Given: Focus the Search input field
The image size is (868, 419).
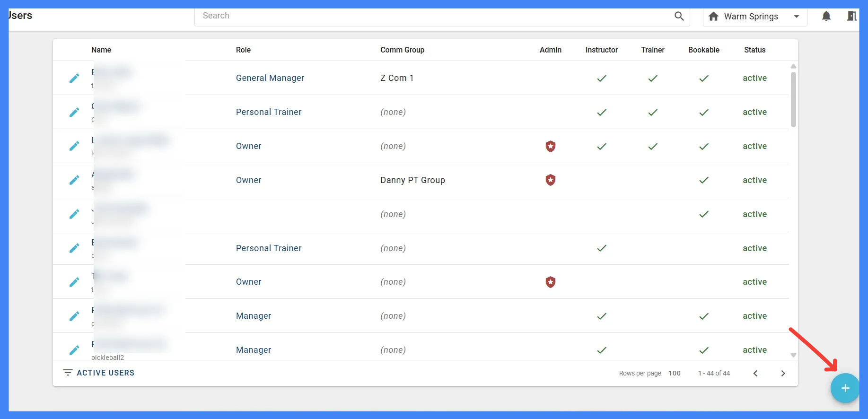Looking at the screenshot, I should pyautogui.click(x=435, y=16).
